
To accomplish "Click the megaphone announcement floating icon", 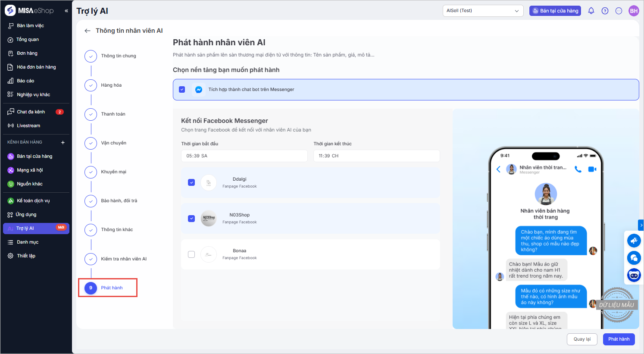I will coord(634,241).
